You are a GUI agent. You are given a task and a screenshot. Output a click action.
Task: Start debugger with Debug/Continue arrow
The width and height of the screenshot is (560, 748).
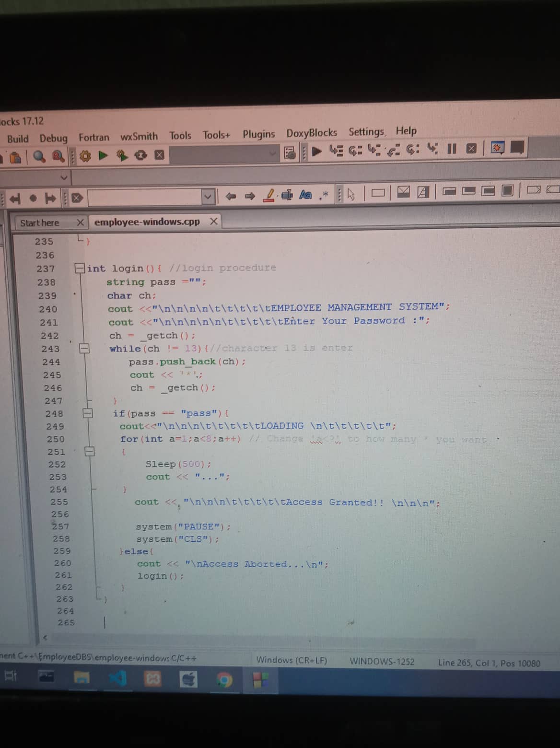click(x=317, y=152)
